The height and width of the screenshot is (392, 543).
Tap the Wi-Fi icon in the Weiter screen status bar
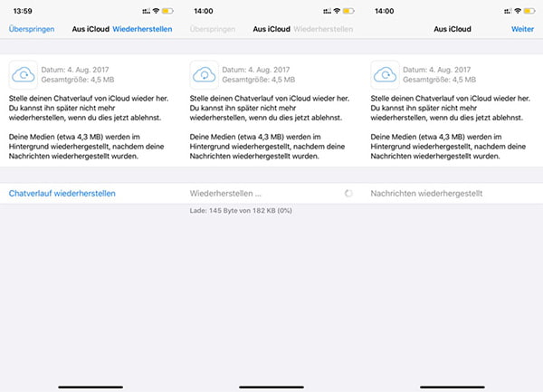pyautogui.click(x=518, y=11)
